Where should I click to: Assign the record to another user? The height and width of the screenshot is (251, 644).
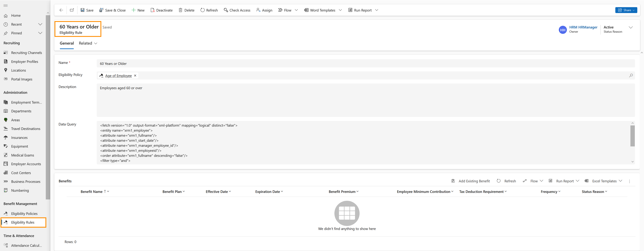pos(264,10)
